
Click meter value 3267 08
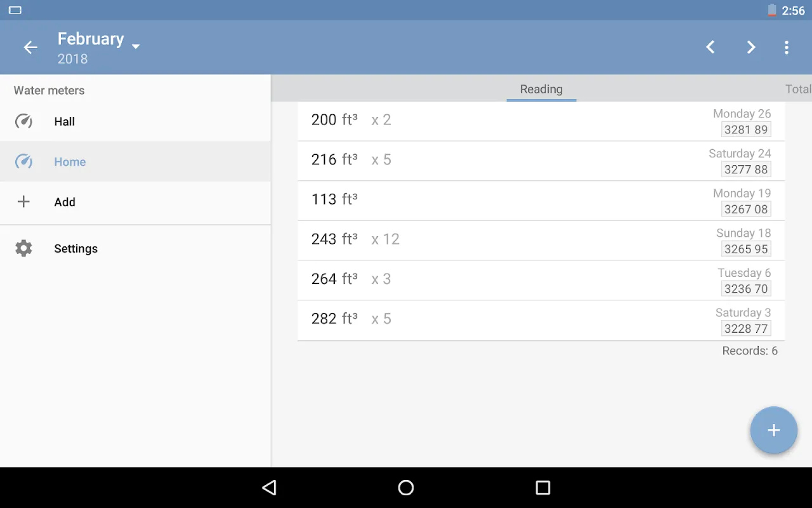click(x=746, y=209)
